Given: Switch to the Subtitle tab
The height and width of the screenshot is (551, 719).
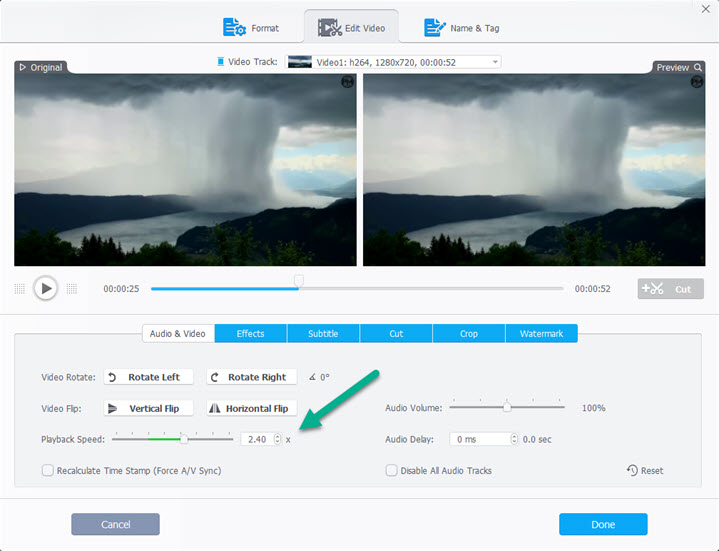Looking at the screenshot, I should (323, 334).
